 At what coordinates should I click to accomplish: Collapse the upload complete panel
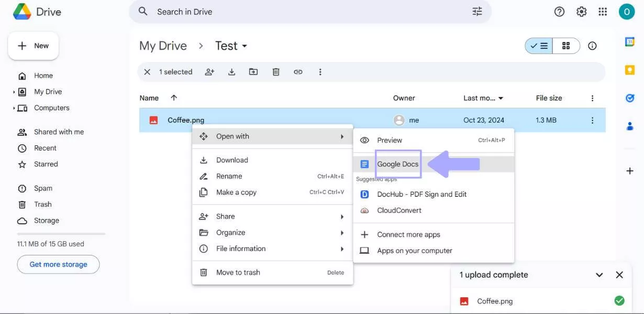tap(598, 274)
